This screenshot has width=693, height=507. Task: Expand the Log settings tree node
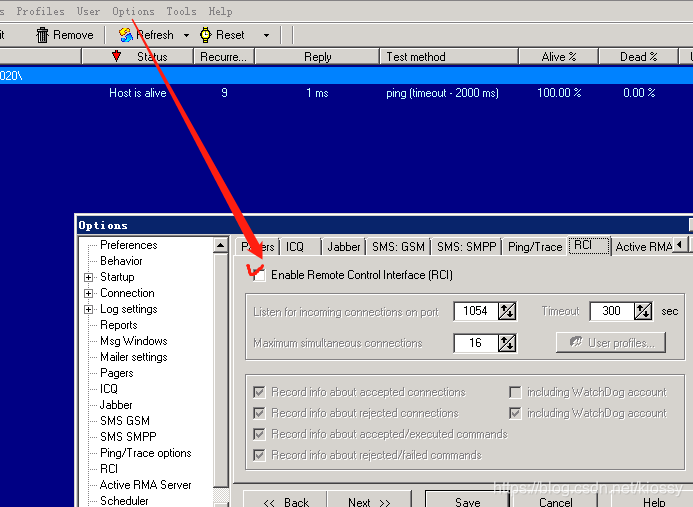click(x=88, y=309)
